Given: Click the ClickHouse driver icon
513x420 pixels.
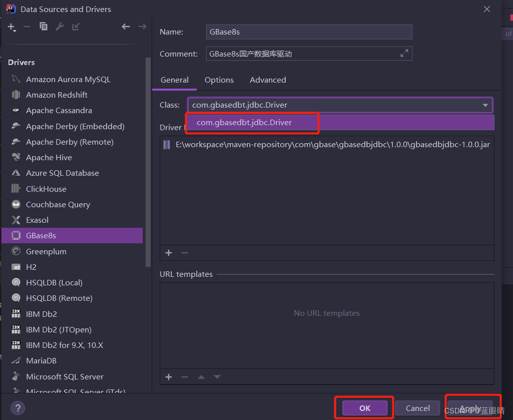Looking at the screenshot, I should click(x=16, y=189).
